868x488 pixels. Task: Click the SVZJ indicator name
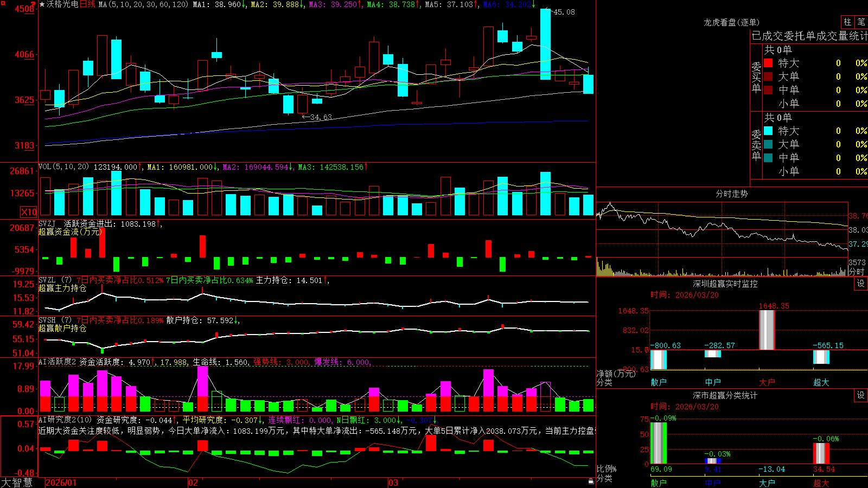pos(47,223)
